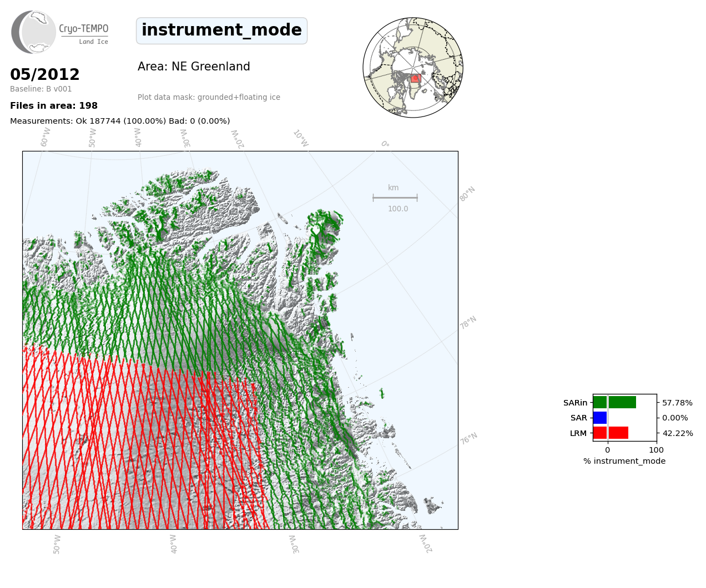The width and height of the screenshot is (706, 588).
Task: Click the plot data mask description text
Action: point(209,97)
